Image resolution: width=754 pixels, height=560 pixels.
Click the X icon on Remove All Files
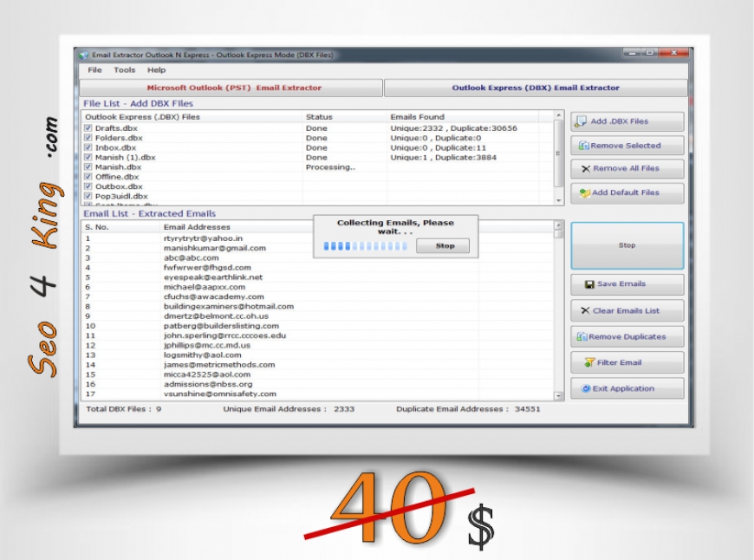point(586,169)
